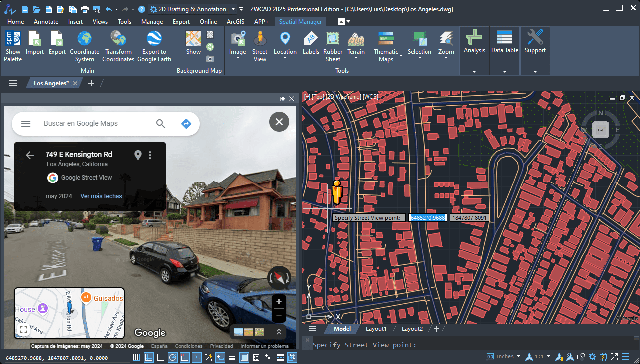The width and height of the screenshot is (640, 364).
Task: Click the refresh background map icon
Action: click(x=210, y=47)
